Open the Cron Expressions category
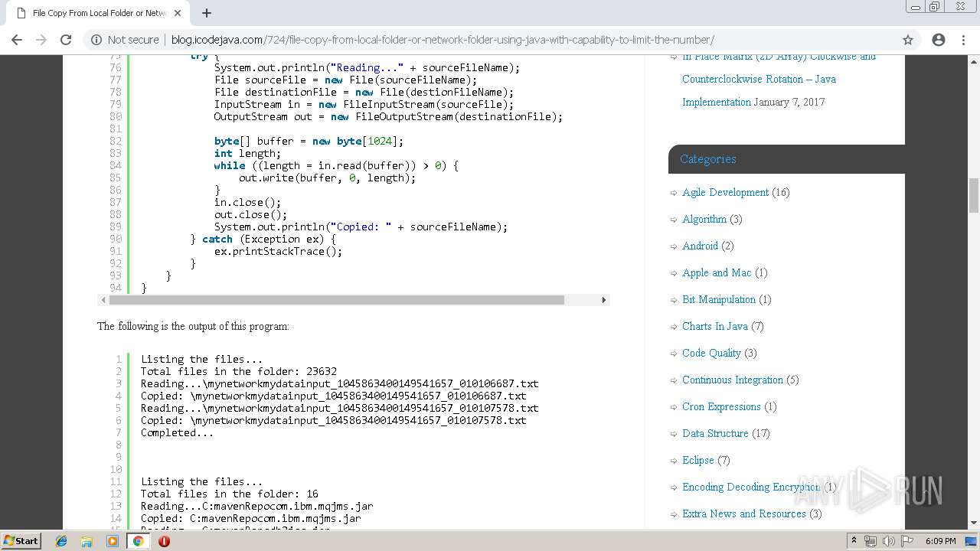980x551 pixels. click(721, 406)
